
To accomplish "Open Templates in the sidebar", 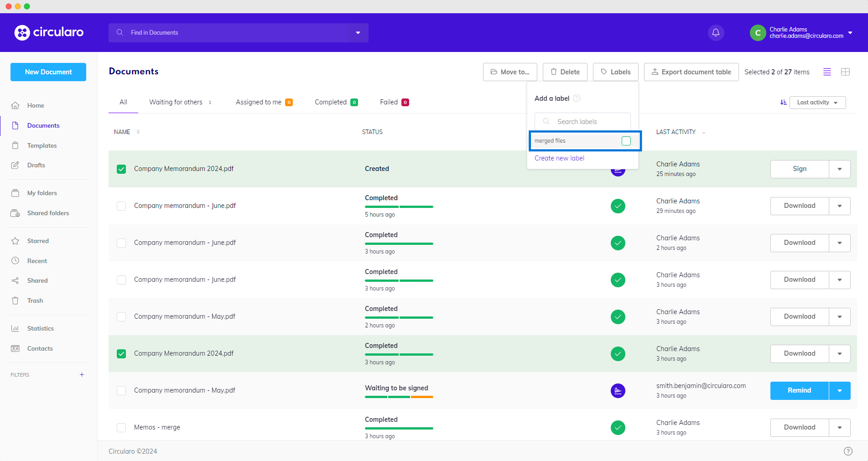I will (x=42, y=145).
